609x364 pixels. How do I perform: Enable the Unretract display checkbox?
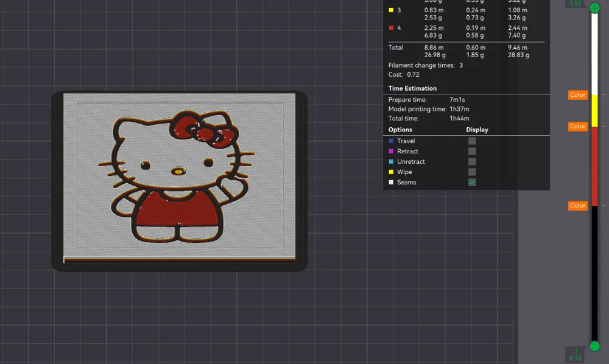point(472,161)
